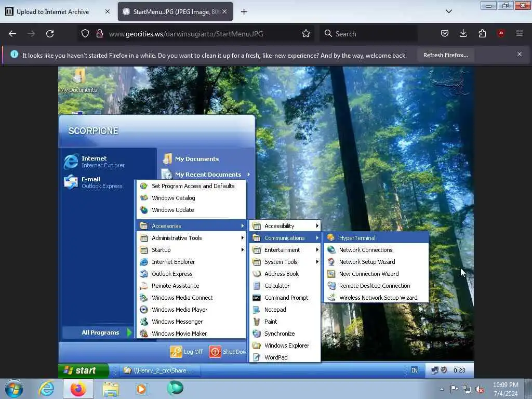
Task: Click Windows Movie Maker in the image
Action: pyautogui.click(x=191, y=334)
